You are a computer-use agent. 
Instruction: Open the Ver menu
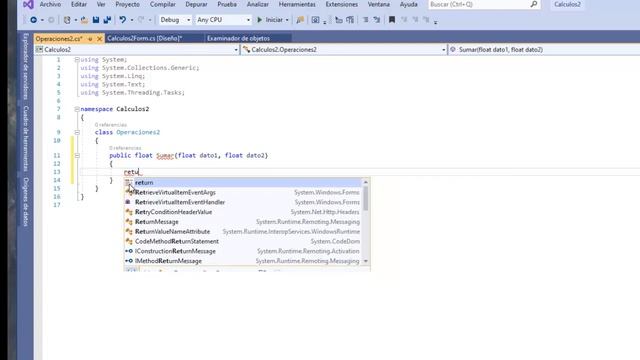(101, 4)
